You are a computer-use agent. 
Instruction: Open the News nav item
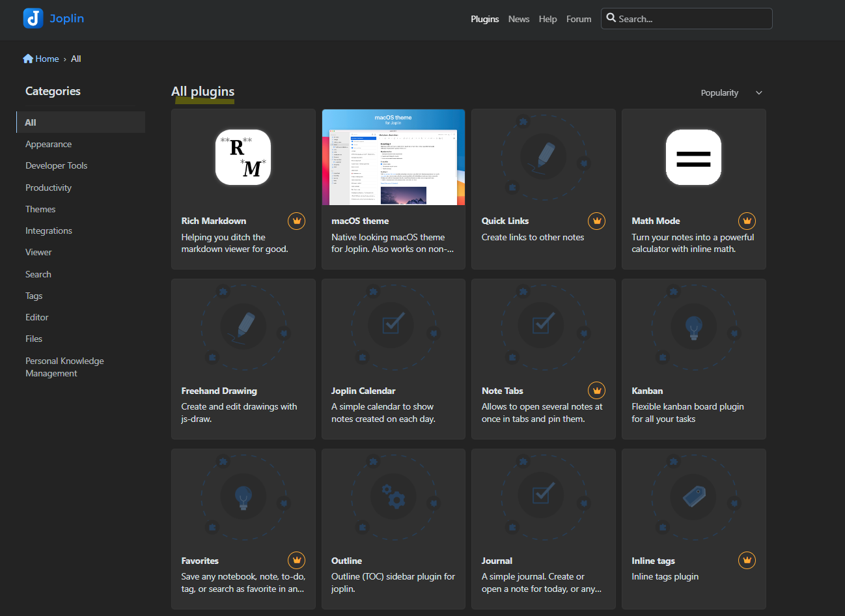point(519,19)
